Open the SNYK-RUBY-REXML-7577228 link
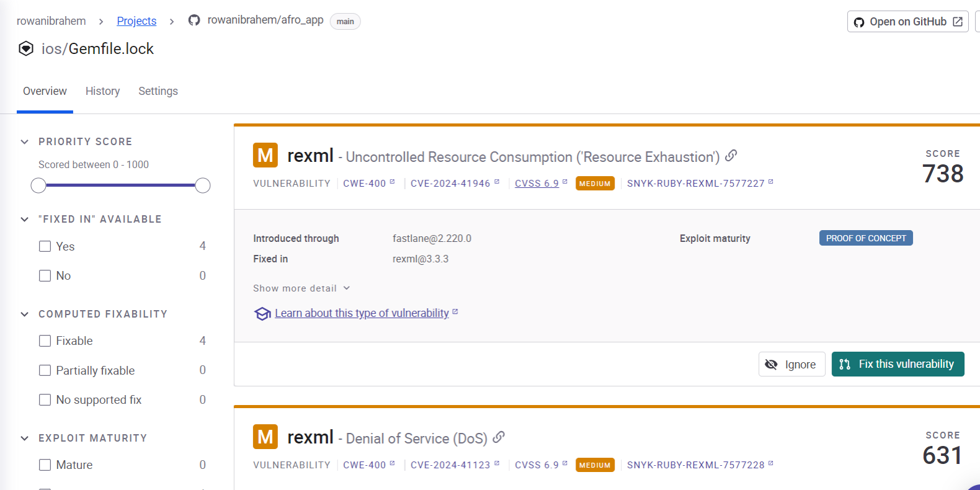Image resolution: width=980 pixels, height=490 pixels. pos(696,465)
